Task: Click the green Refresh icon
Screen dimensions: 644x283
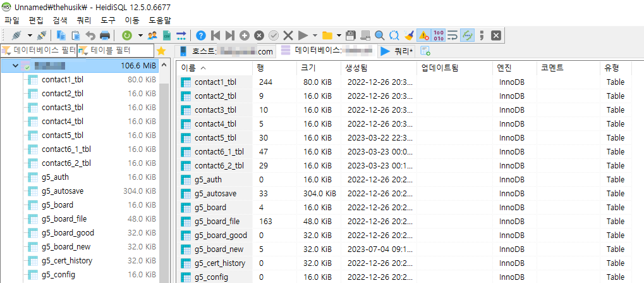Action: click(x=127, y=35)
